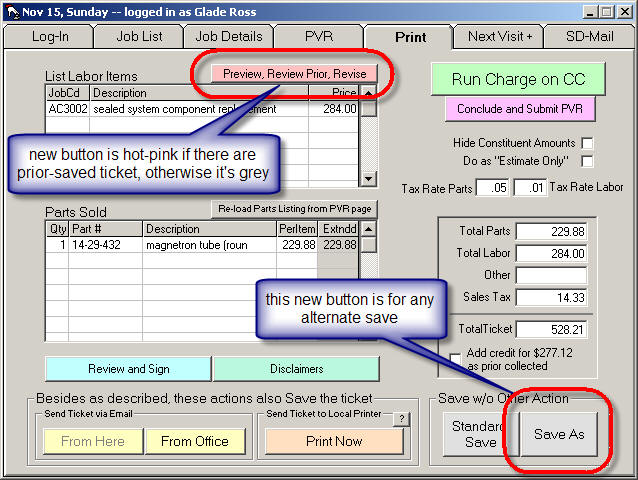Click Conclude and Submit PVR
This screenshot has height=480, width=638.
519,108
